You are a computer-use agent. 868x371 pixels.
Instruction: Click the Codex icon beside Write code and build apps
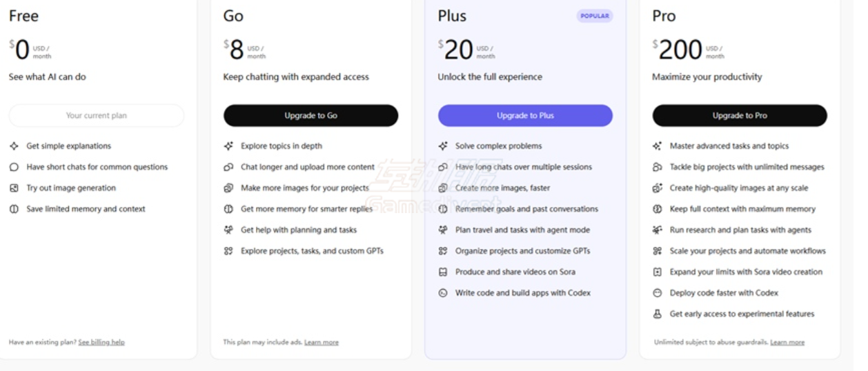(x=443, y=293)
